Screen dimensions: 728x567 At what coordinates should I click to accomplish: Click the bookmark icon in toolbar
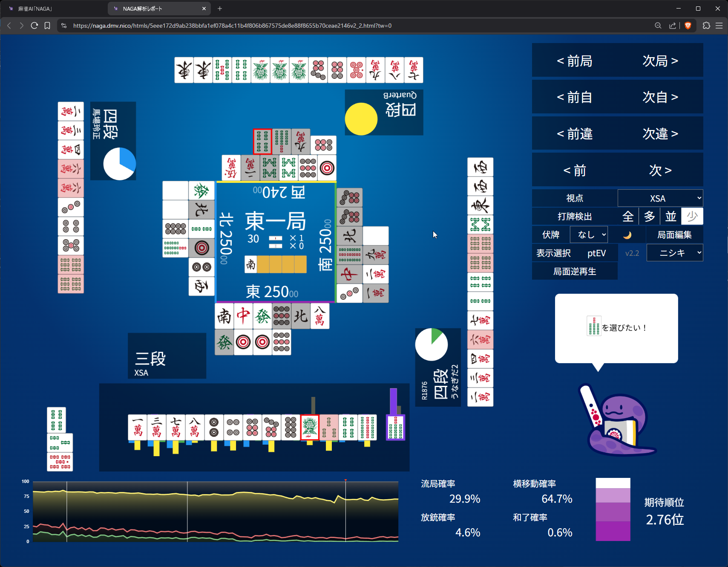click(x=47, y=26)
